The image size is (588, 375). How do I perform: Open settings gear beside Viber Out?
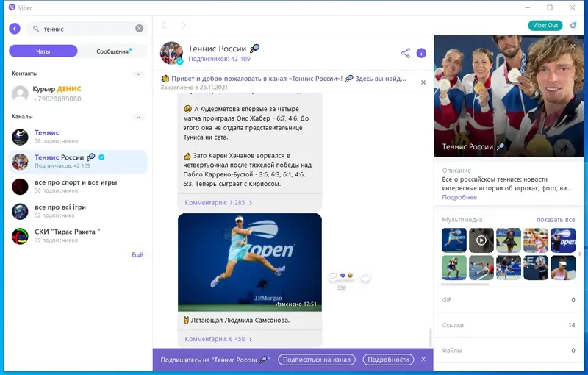pyautogui.click(x=573, y=25)
